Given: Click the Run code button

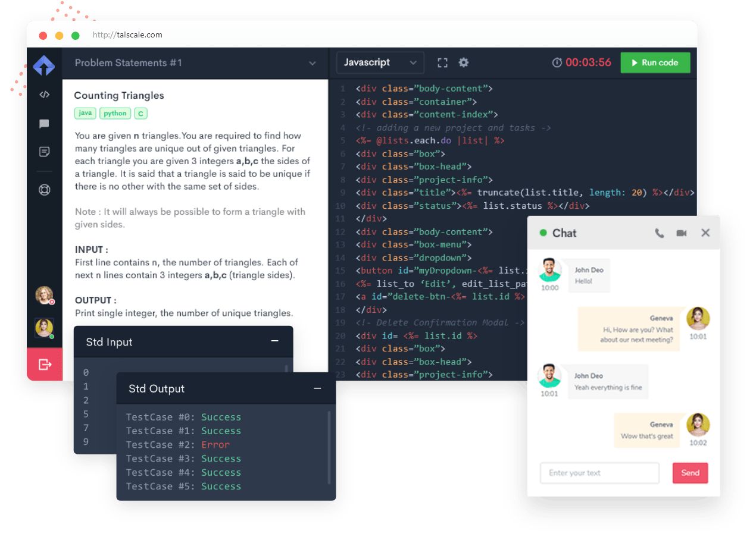Looking at the screenshot, I should [x=655, y=62].
